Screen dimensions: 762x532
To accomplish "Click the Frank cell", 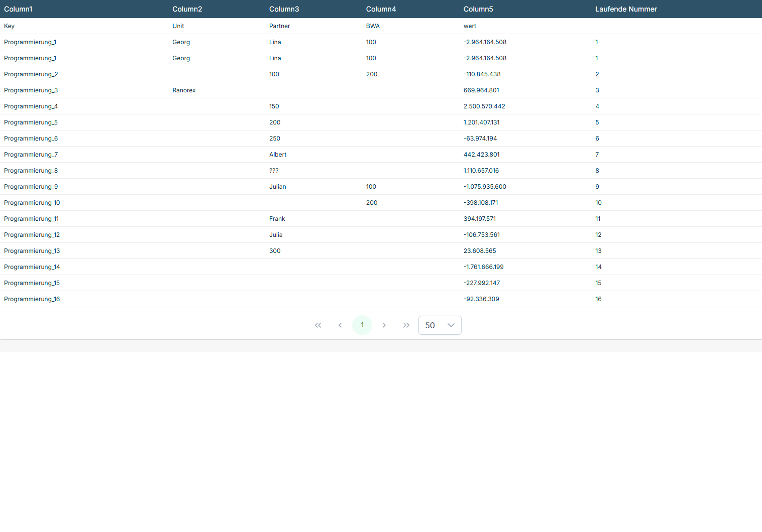I will coord(277,219).
